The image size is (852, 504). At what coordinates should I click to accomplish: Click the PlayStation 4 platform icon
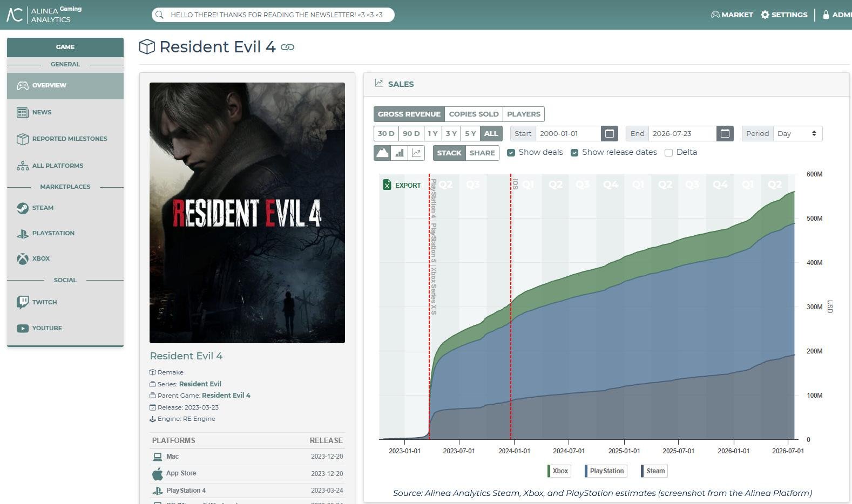pos(158,491)
